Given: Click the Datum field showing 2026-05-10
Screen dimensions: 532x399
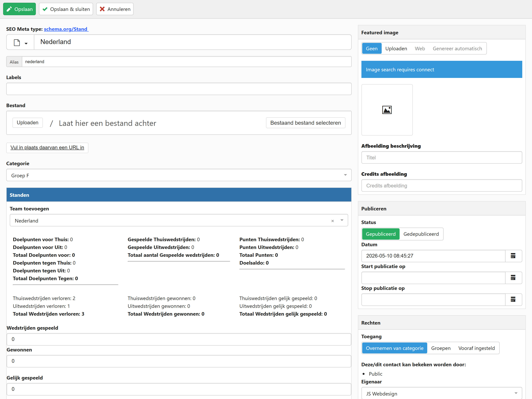Looking at the screenshot, I should (433, 256).
